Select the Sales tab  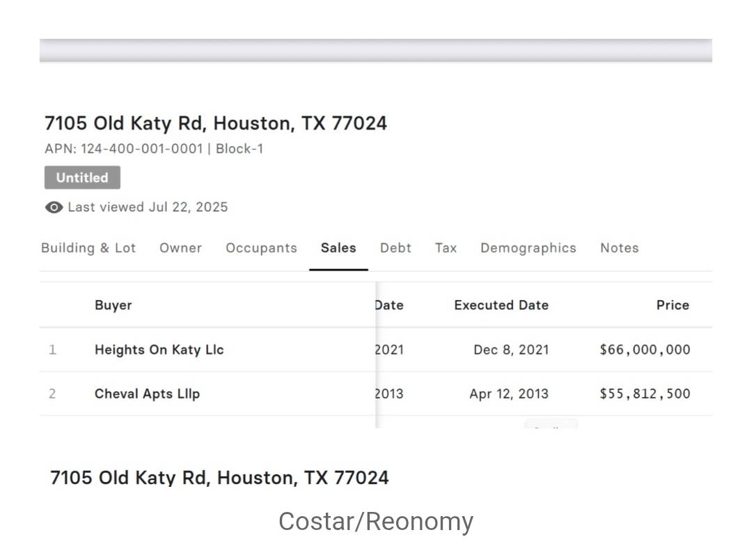point(338,248)
